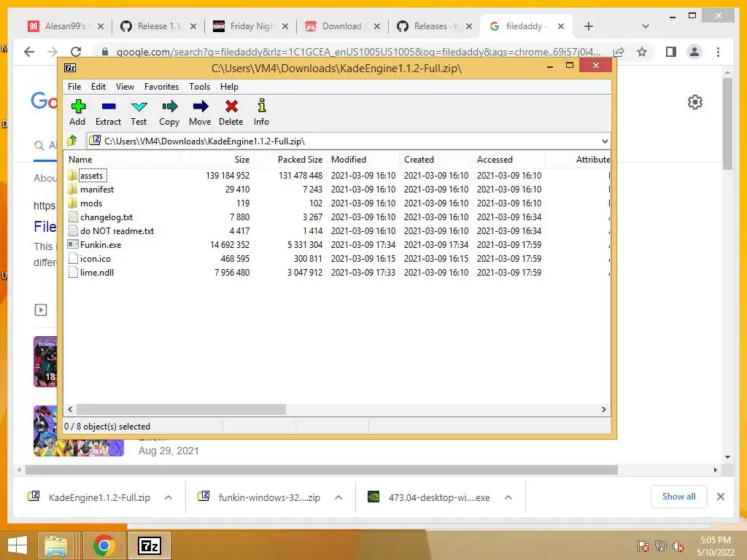
Task: Click Chrome's vertical page scrollbar thumb
Action: click(x=727, y=124)
